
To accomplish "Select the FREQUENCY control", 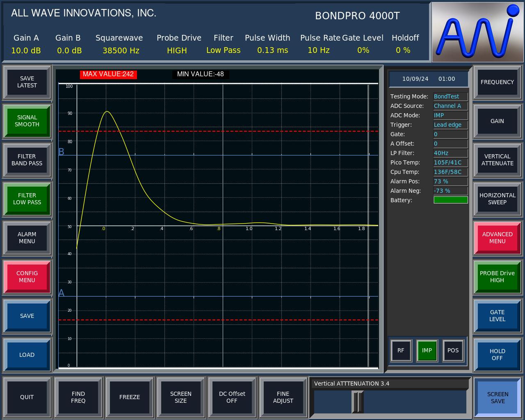I will coord(498,82).
